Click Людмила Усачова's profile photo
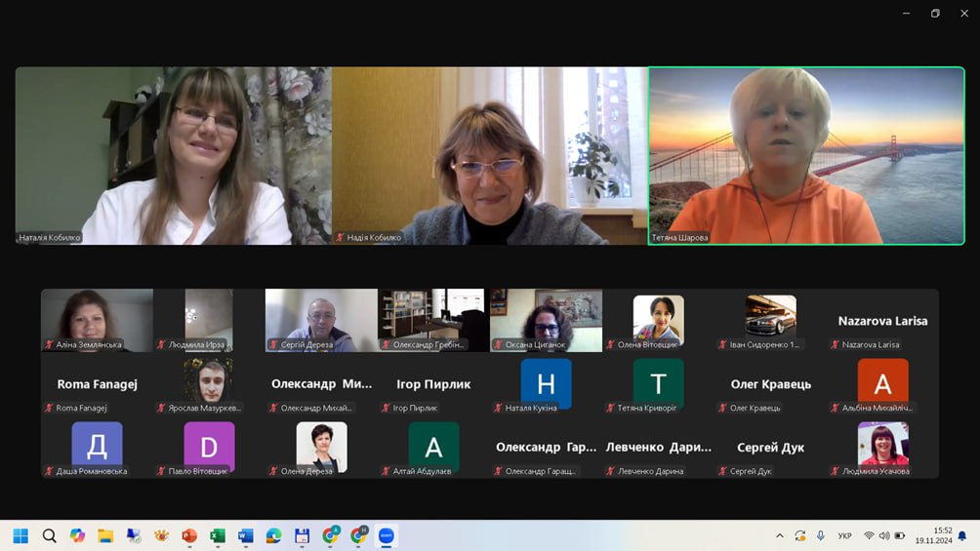The height and width of the screenshot is (551, 980). pyautogui.click(x=882, y=444)
